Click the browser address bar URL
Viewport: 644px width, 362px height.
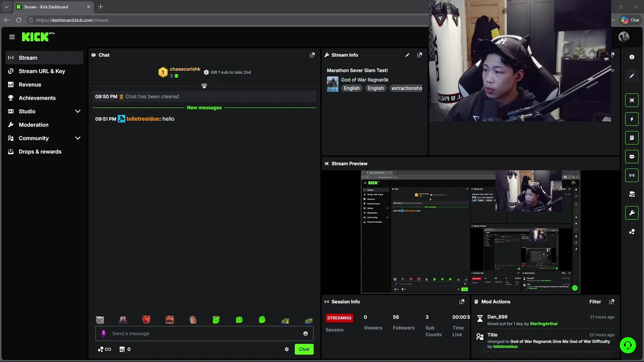pyautogui.click(x=72, y=20)
